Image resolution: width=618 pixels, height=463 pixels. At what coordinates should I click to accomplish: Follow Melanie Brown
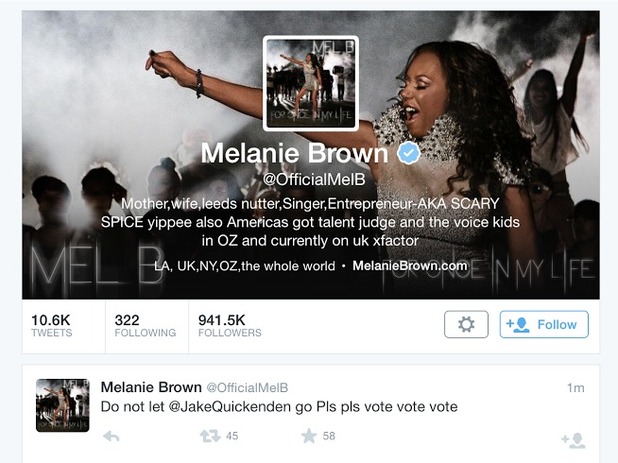(x=544, y=324)
